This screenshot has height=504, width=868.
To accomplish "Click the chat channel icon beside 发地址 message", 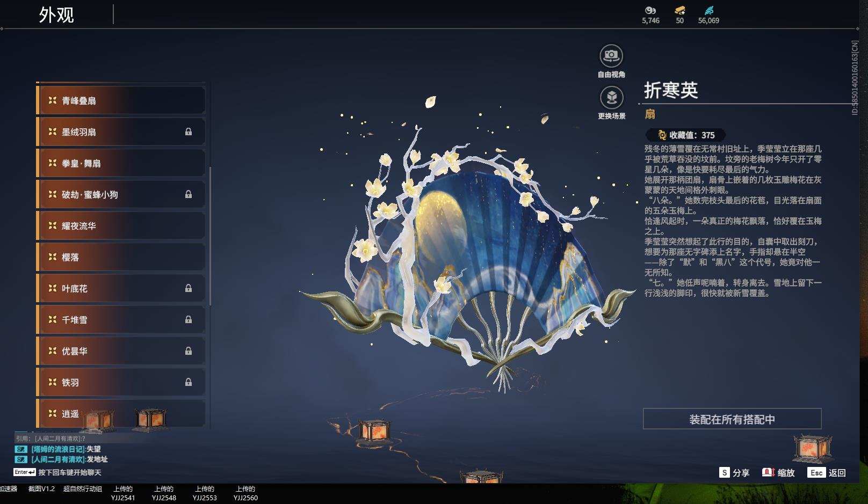I will (21, 459).
